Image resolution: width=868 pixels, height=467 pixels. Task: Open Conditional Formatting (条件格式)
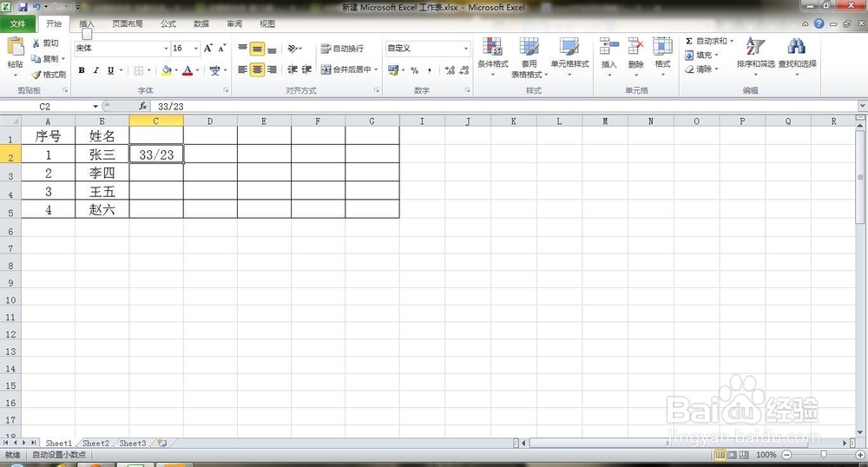pyautogui.click(x=493, y=56)
